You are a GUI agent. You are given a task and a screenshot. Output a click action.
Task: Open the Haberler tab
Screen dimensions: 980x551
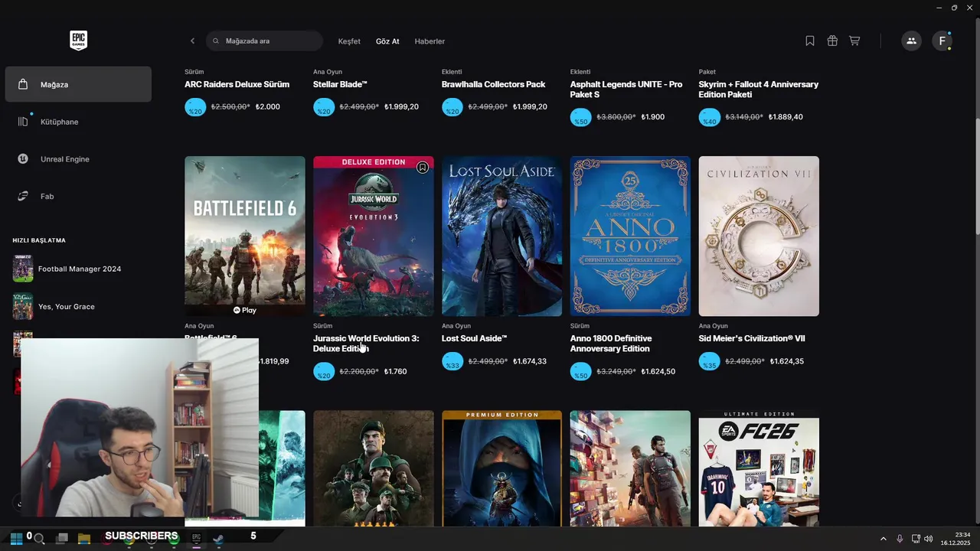[430, 41]
